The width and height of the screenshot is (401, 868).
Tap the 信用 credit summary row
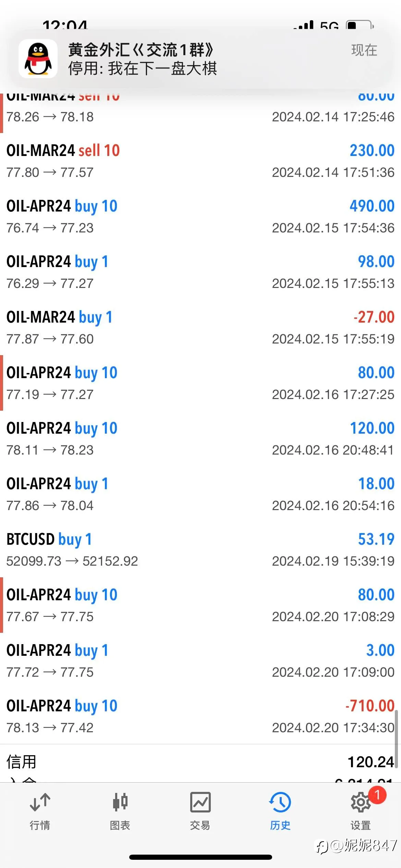pos(200,762)
